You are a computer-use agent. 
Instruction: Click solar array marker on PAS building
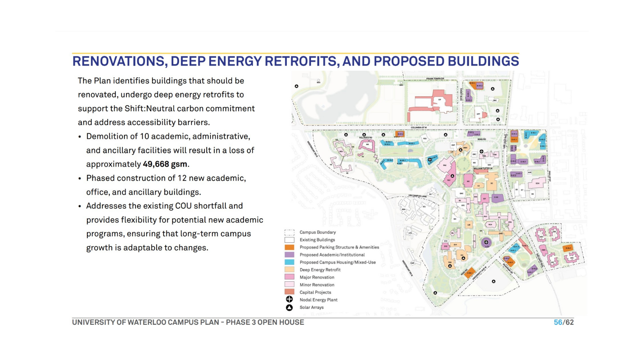[x=450, y=266]
